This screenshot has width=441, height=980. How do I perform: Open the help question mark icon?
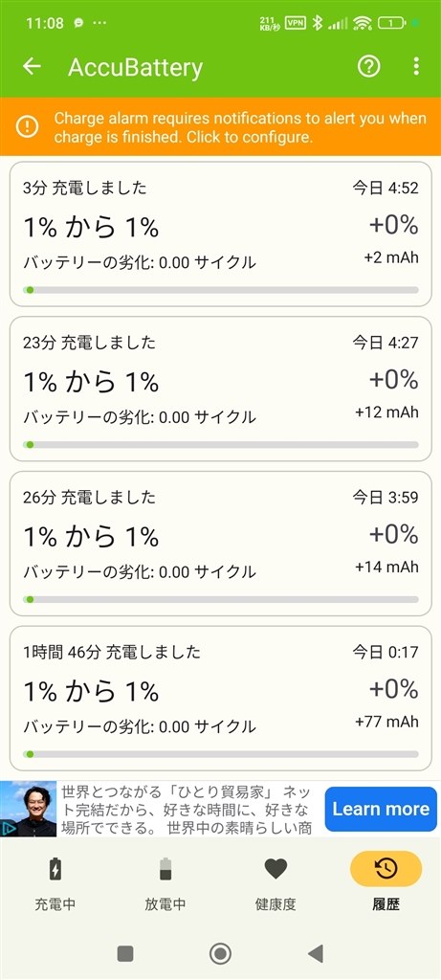(368, 66)
